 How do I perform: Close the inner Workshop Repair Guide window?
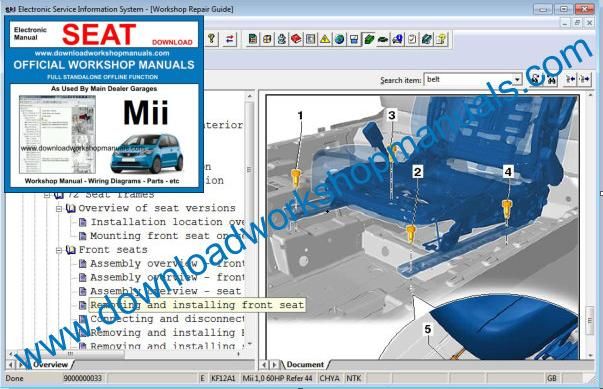pos(590,23)
